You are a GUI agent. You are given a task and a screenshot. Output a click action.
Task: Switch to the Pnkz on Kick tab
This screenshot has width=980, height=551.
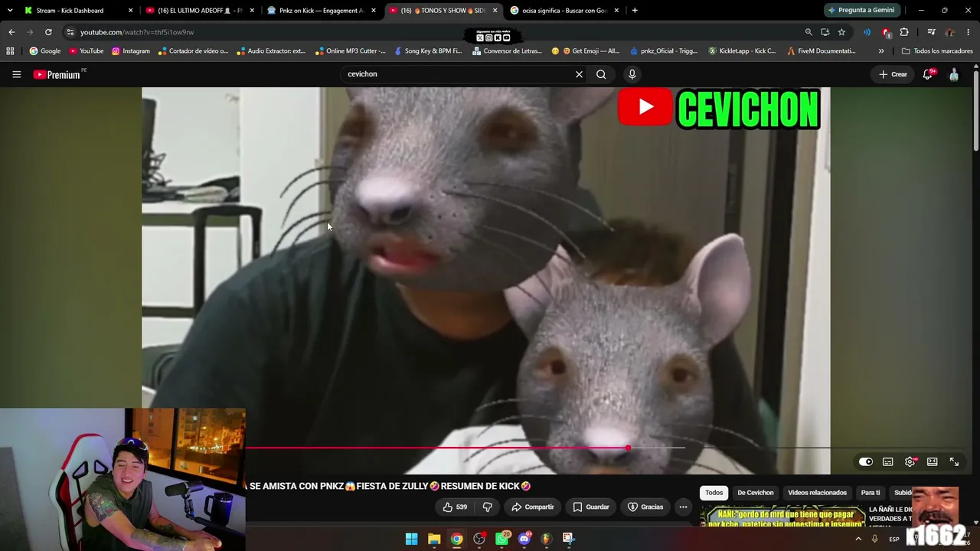tap(321, 11)
